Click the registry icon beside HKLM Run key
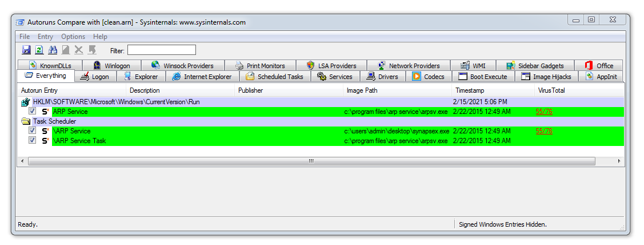Screen dimensions: 644x245 (x=26, y=102)
